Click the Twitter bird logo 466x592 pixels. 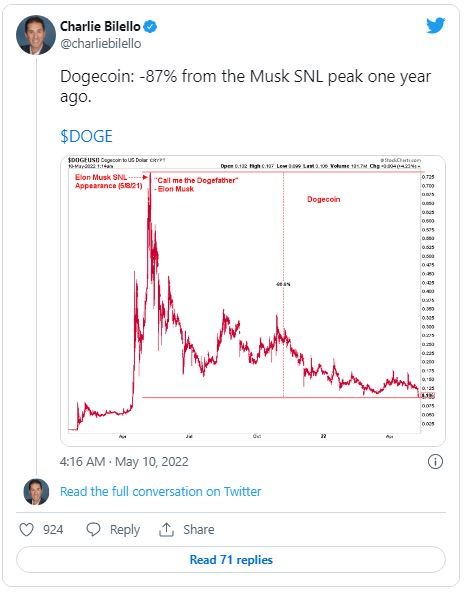(435, 26)
